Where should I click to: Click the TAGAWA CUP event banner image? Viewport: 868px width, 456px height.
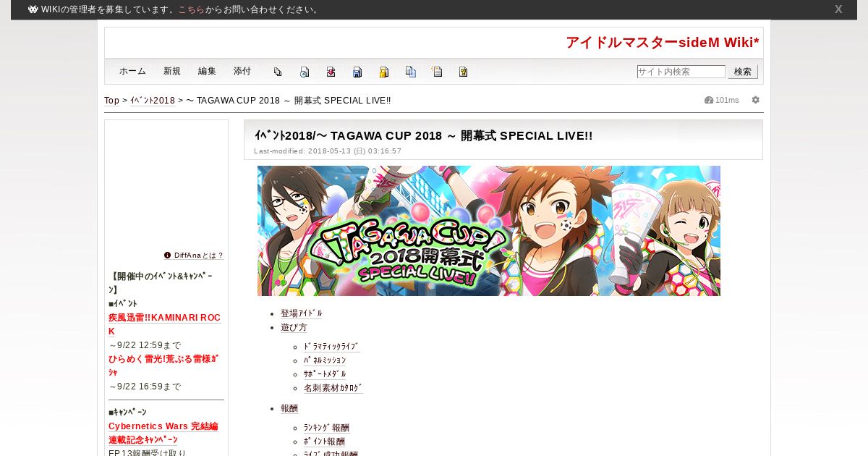(489, 231)
